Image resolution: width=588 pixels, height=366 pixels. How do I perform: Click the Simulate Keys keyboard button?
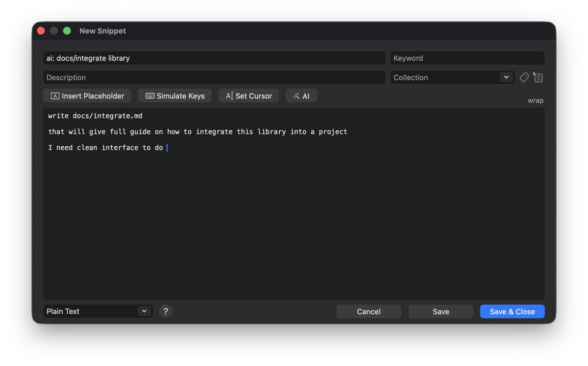174,96
